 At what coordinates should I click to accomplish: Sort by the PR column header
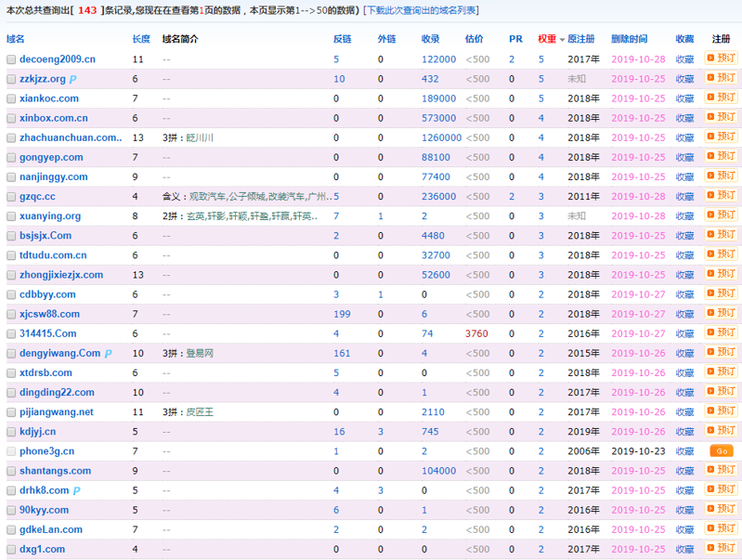[x=515, y=39]
